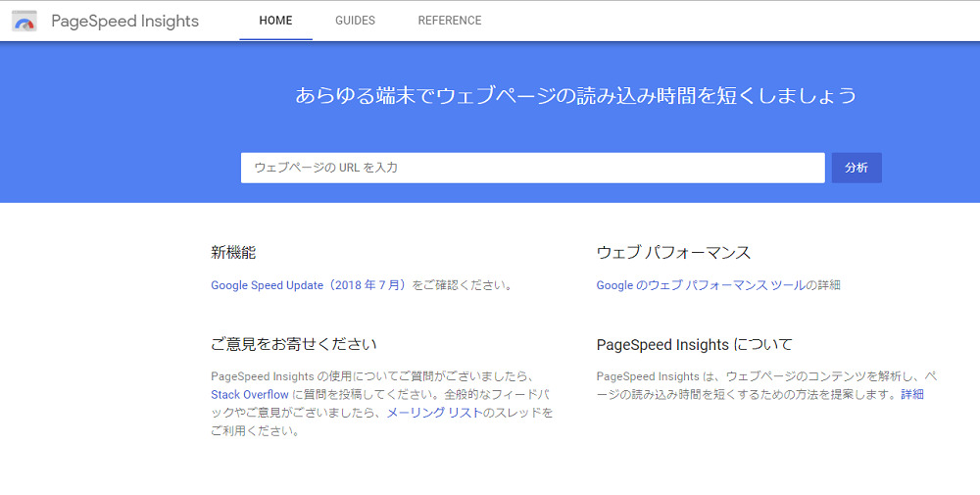Click the ウェブ パフォーマンス heading
The image size is (980, 495).
(x=673, y=253)
